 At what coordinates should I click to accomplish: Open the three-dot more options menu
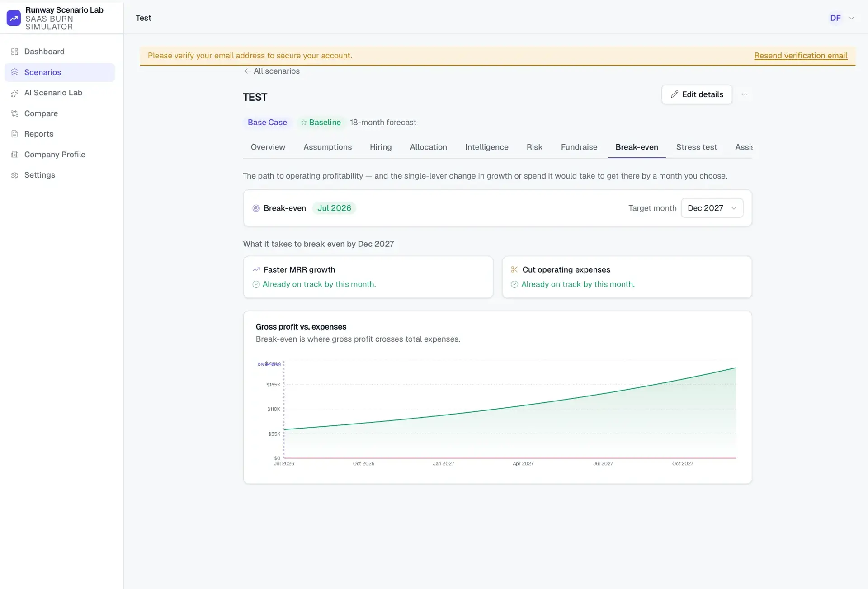pyautogui.click(x=745, y=94)
